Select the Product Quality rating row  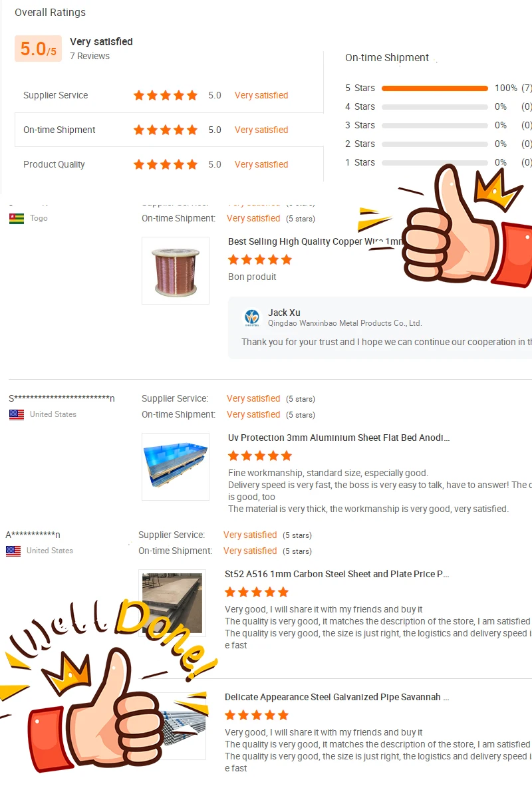[x=169, y=164]
